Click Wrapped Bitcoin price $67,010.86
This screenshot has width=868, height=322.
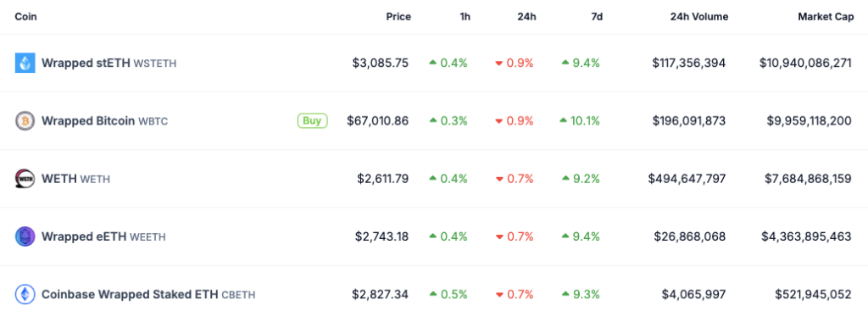(377, 120)
